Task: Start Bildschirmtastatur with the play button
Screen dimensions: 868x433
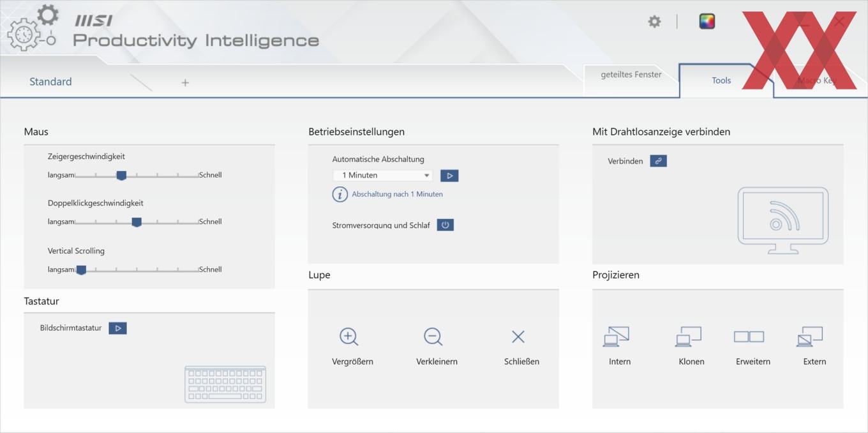Action: click(x=117, y=328)
